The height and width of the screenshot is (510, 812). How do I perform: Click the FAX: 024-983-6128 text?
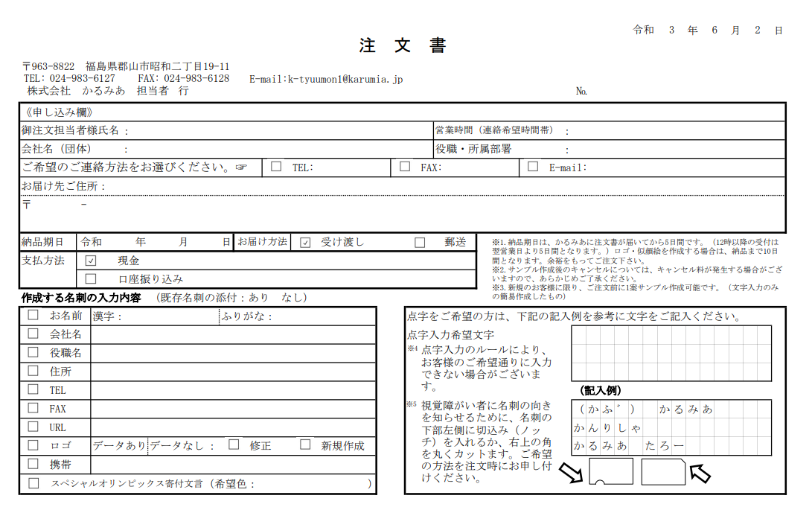tap(184, 78)
